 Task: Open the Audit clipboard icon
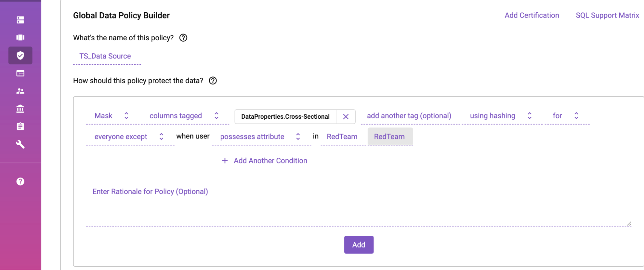point(20,126)
